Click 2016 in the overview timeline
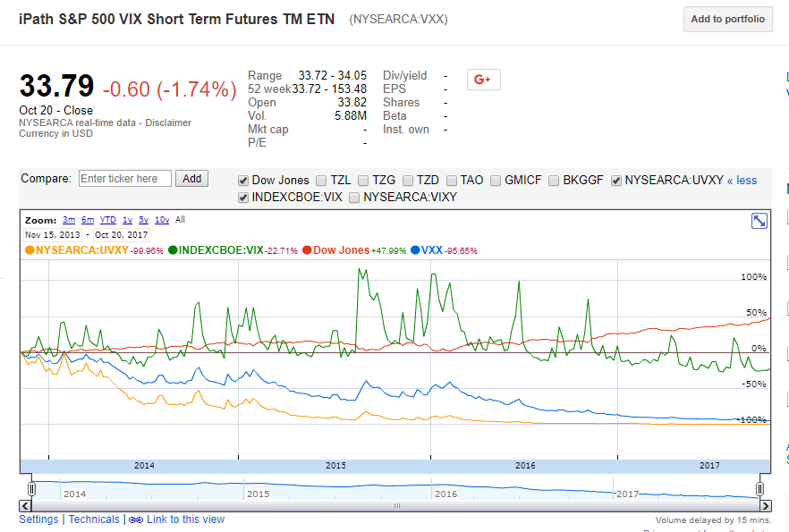This screenshot has height=532, width=789. coord(445,494)
